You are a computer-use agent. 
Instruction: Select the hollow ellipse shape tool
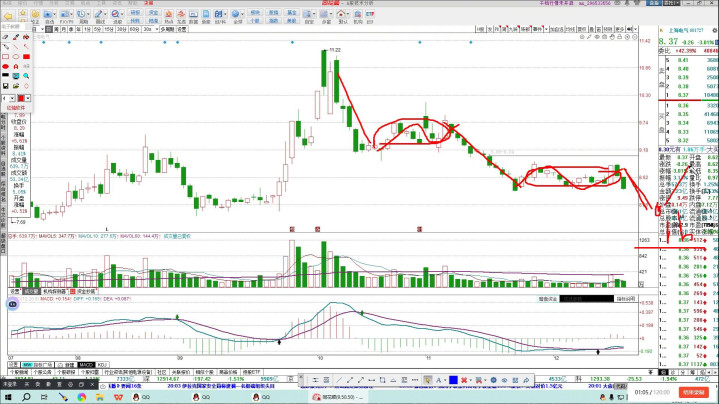coord(16,57)
